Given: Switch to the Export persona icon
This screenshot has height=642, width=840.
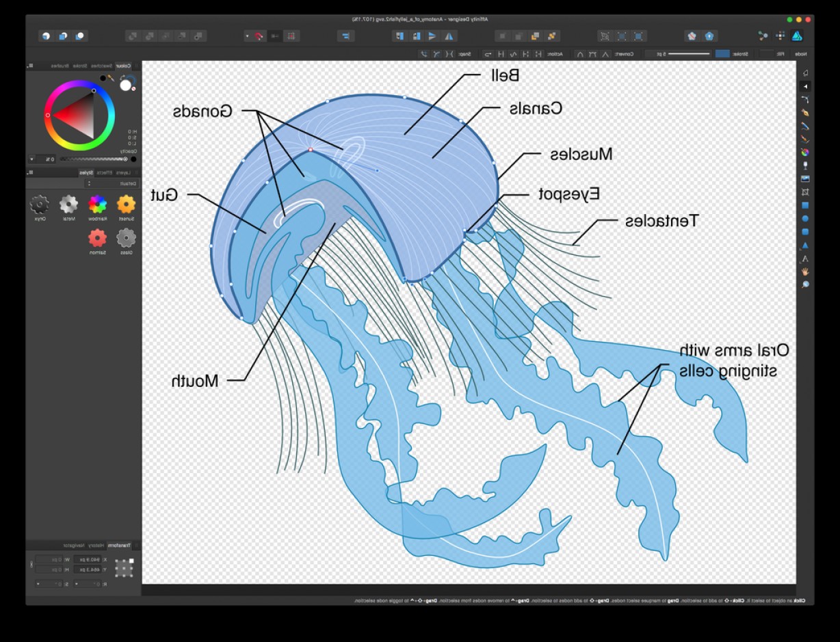Looking at the screenshot, I should [762, 36].
